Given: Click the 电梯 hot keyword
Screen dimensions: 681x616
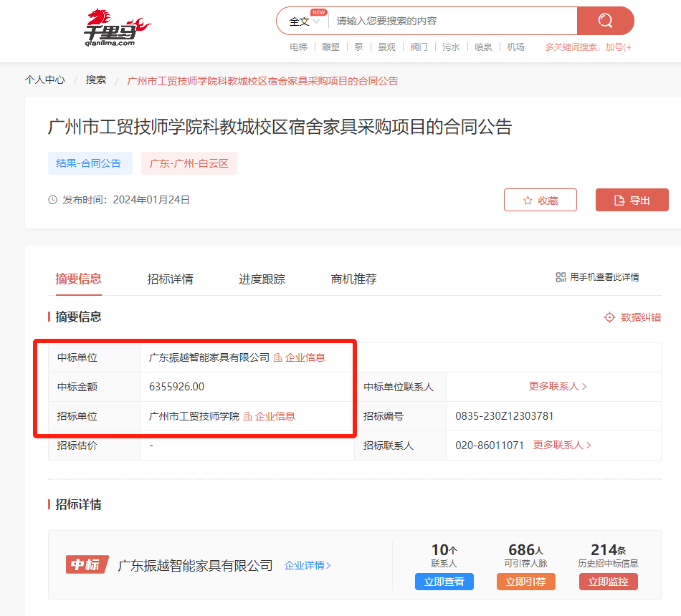Looking at the screenshot, I should point(298,47).
